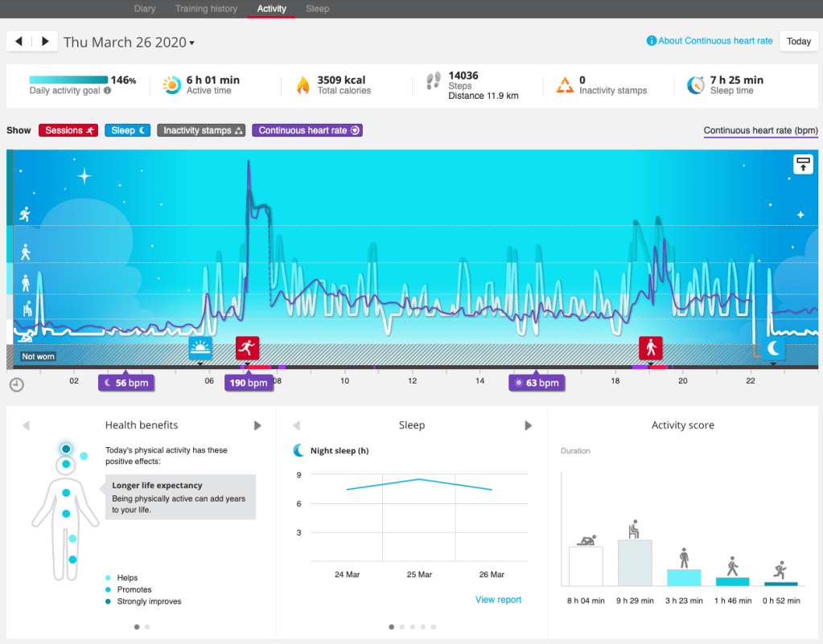
Task: Click the clock icon beside the timeline
Action: pos(16,384)
